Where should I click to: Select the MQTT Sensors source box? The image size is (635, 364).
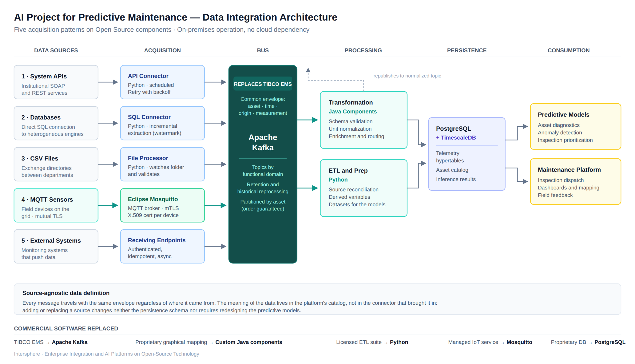(x=56, y=205)
